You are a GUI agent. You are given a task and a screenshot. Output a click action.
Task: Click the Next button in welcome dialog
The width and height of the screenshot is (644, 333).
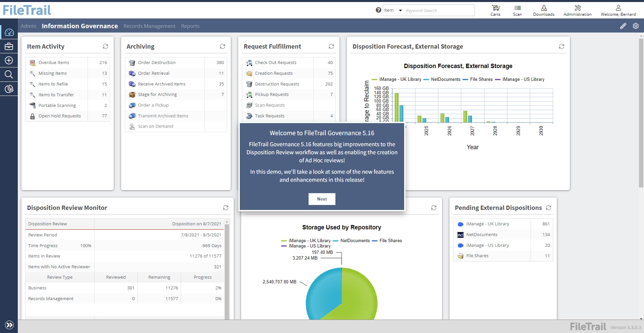322,199
